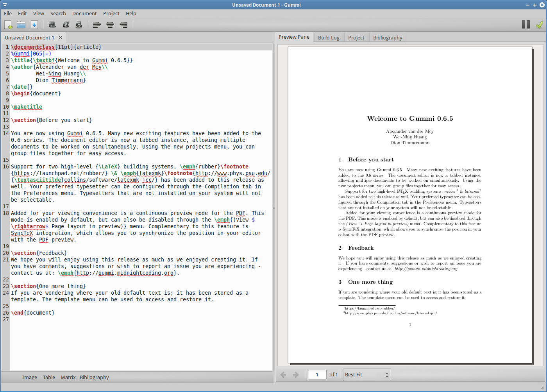Click the preview title Welcome to Gummi 0.6.5

click(410, 118)
